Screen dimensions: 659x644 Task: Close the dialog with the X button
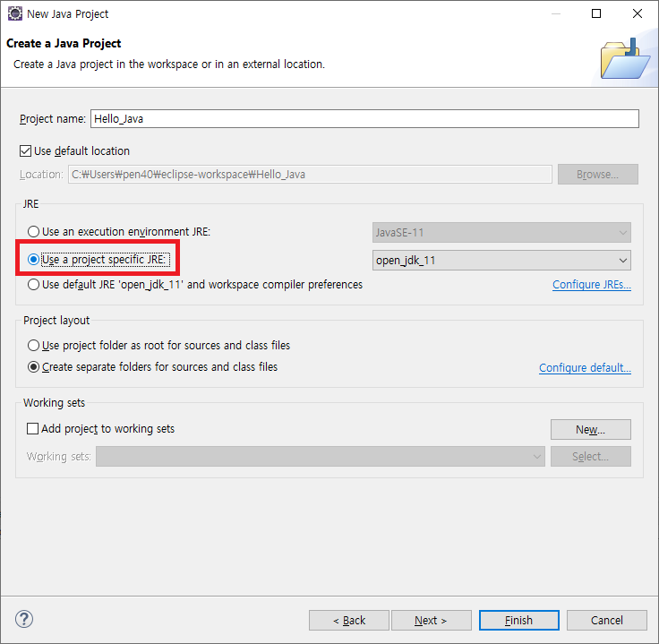pos(638,13)
